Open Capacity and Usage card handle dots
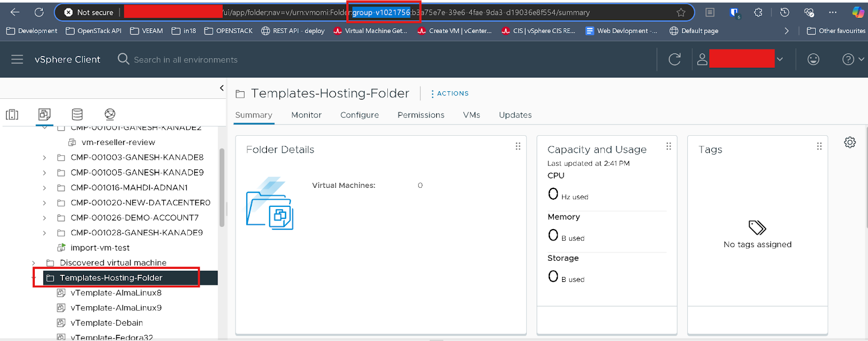The height and width of the screenshot is (341, 868). [x=668, y=146]
